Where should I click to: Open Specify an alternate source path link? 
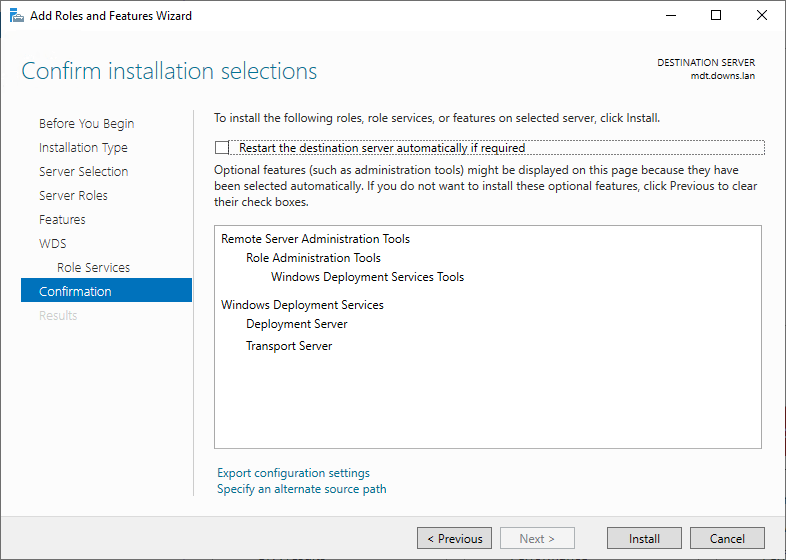[x=301, y=489]
